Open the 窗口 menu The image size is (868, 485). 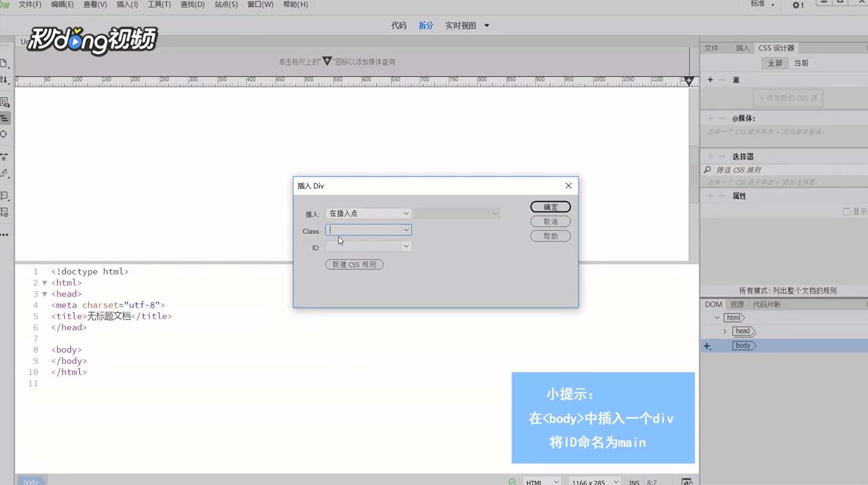point(261,5)
